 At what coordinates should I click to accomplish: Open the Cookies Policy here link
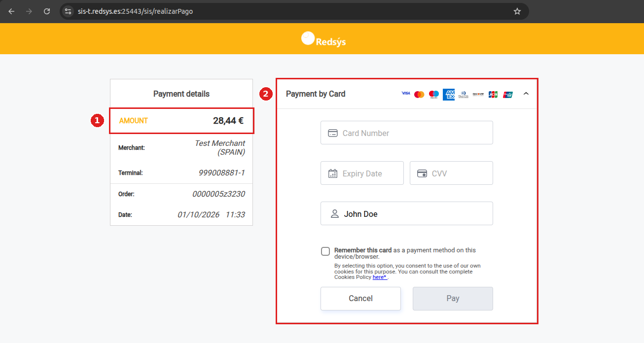pyautogui.click(x=379, y=277)
